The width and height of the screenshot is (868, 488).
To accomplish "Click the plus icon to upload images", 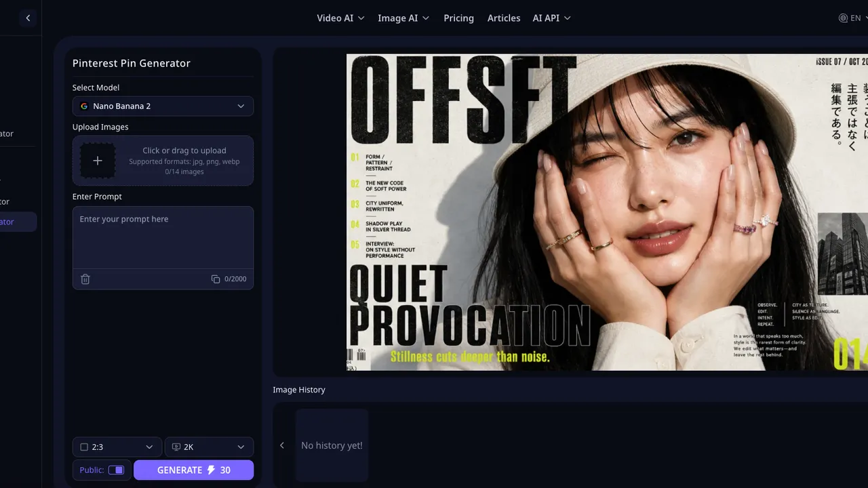I will 98,161.
